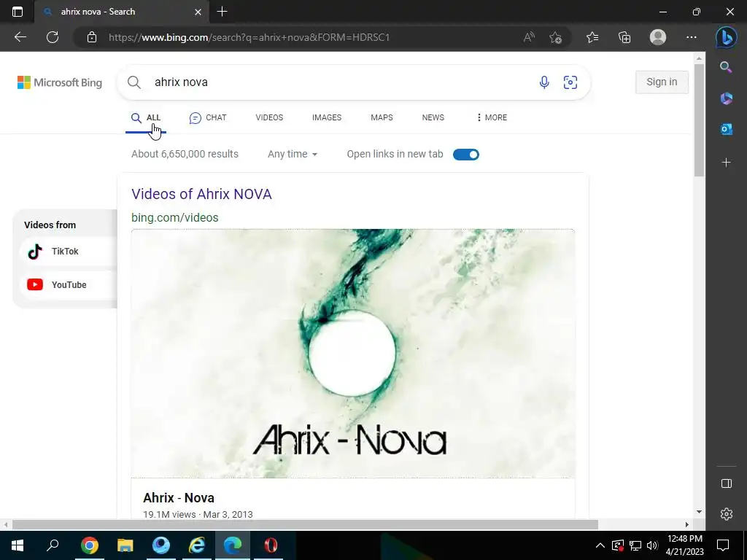This screenshot has width=747, height=560.
Task: Click the scroll down arrow
Action: (699, 513)
